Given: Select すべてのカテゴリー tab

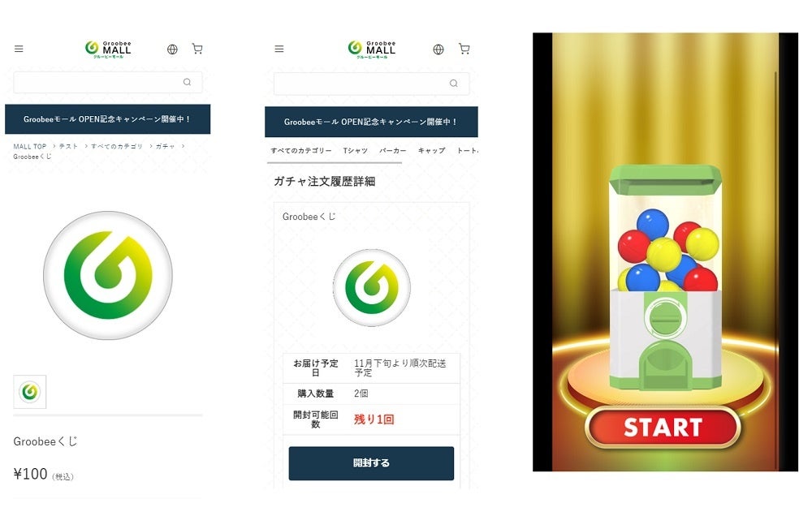Looking at the screenshot, I should (301, 151).
